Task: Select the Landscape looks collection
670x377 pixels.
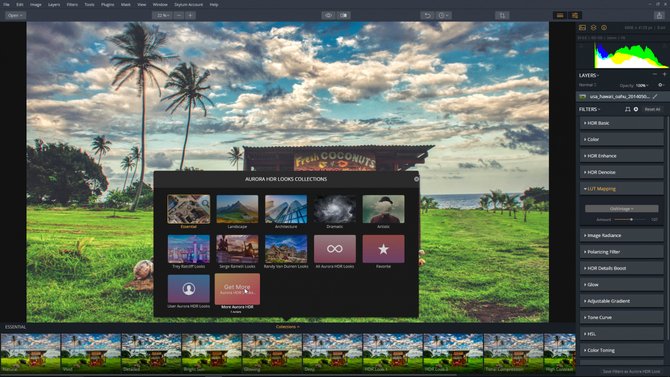Action: (237, 209)
